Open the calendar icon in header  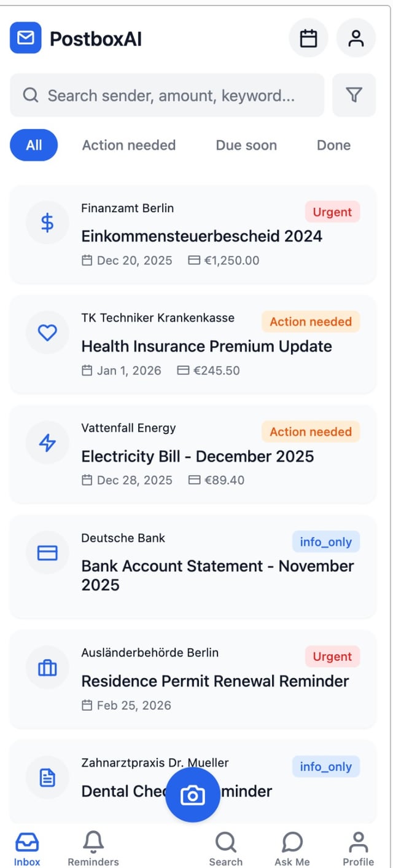(x=308, y=39)
